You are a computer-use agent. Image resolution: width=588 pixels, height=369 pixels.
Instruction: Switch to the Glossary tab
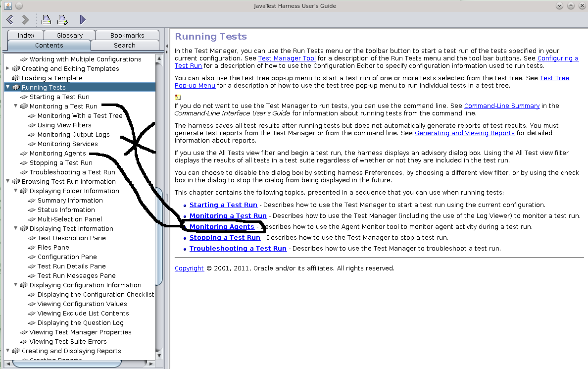(69, 35)
